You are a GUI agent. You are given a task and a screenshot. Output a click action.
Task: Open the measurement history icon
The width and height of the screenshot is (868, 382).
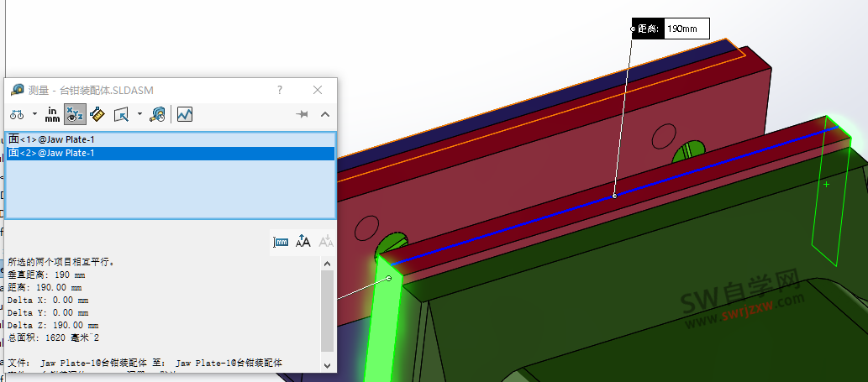point(157,114)
